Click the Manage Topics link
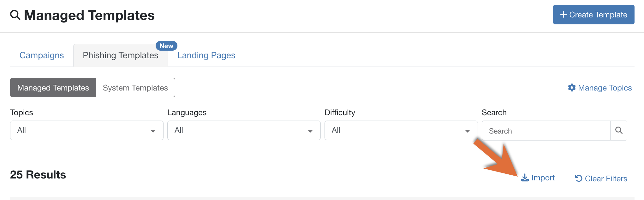The image size is (644, 200). coord(600,88)
